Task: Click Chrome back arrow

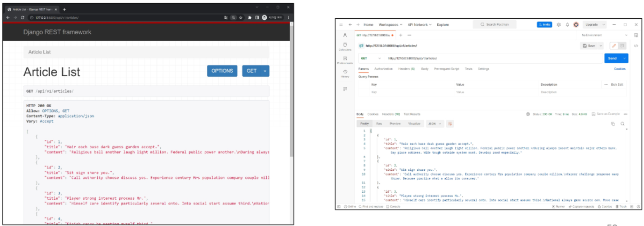Action: coord(7,18)
